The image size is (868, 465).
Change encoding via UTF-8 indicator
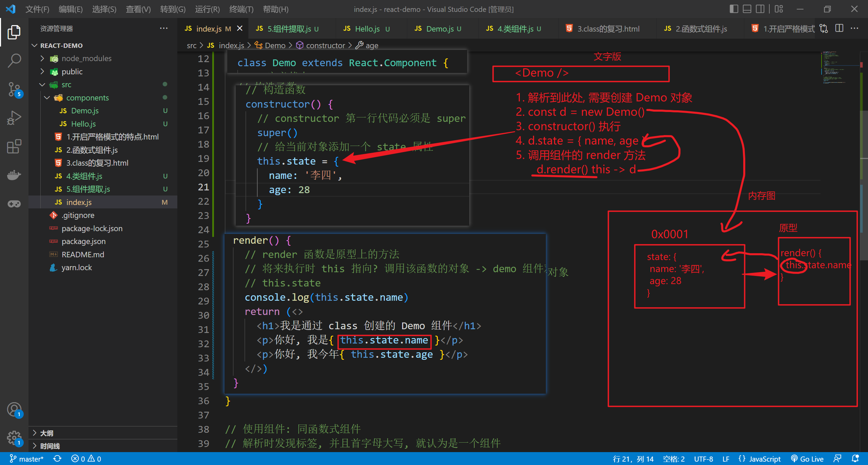coord(704,459)
